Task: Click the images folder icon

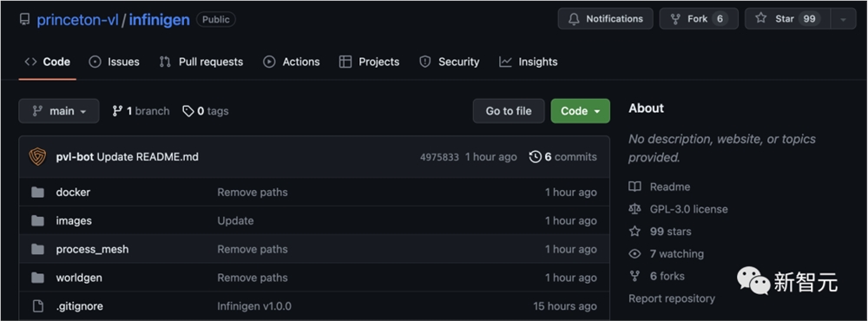Action: 37,221
